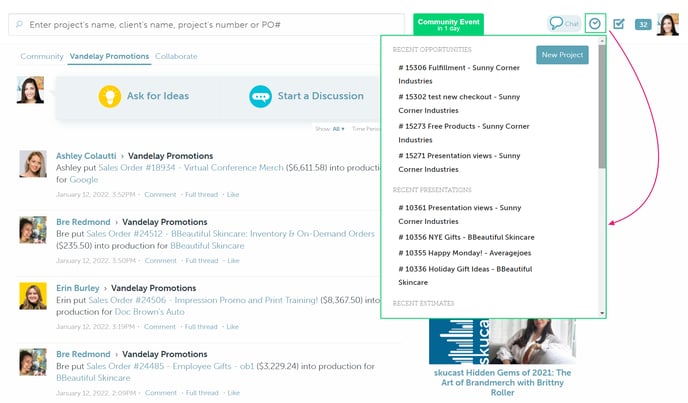Comment on Ashley Colautti's post
The width and height of the screenshot is (688, 403).
pyautogui.click(x=160, y=194)
